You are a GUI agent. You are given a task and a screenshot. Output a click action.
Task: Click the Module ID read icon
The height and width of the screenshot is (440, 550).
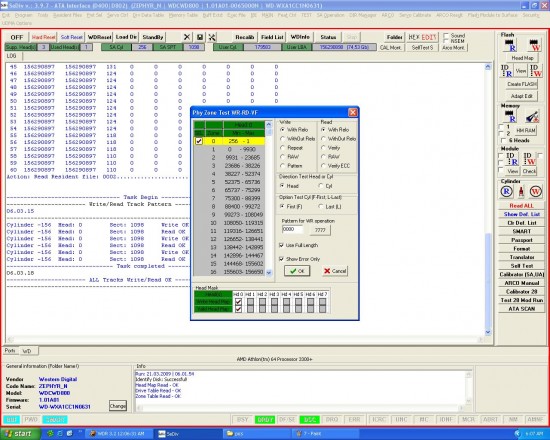(511, 158)
